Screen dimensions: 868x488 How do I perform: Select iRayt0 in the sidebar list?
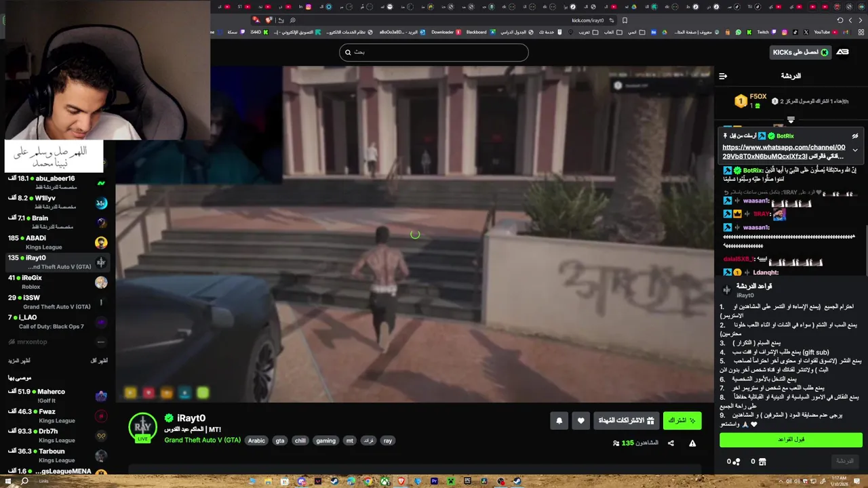(x=58, y=262)
